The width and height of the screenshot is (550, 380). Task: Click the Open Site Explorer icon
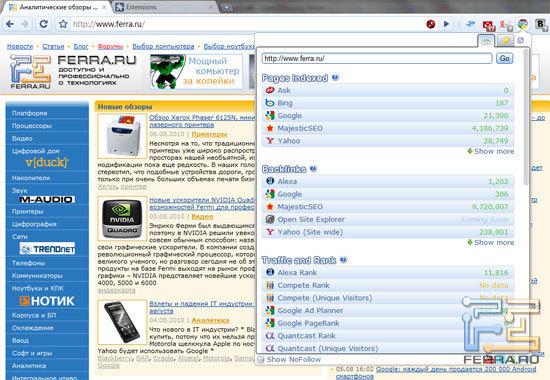270,219
